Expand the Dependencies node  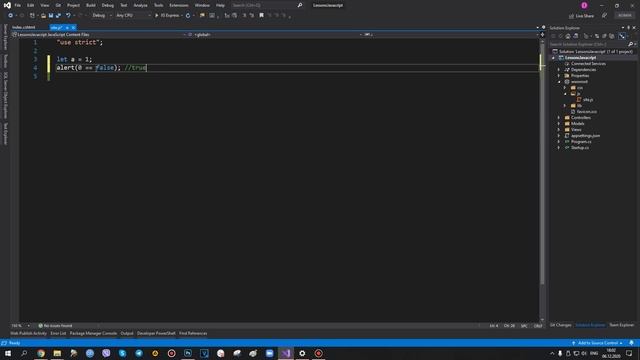pos(559,70)
